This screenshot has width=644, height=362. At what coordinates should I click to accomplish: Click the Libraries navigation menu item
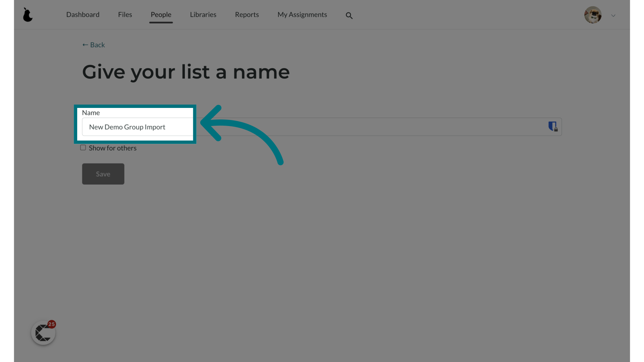pos(203,14)
